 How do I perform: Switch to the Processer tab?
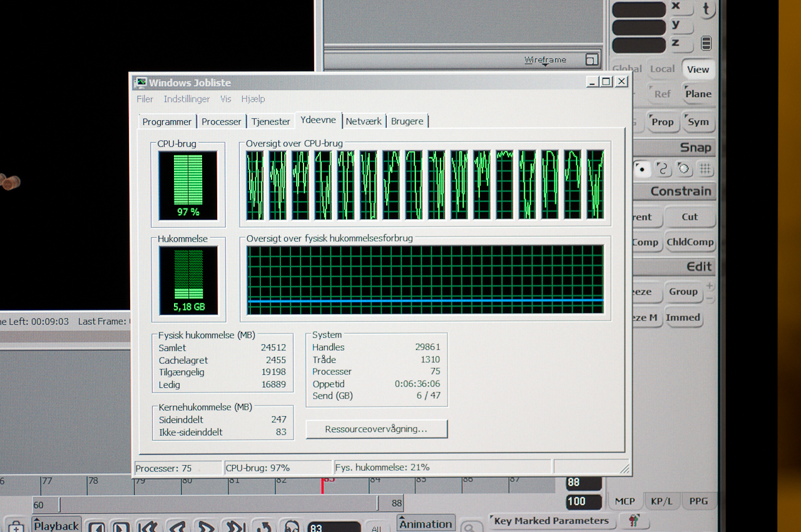pyautogui.click(x=222, y=121)
